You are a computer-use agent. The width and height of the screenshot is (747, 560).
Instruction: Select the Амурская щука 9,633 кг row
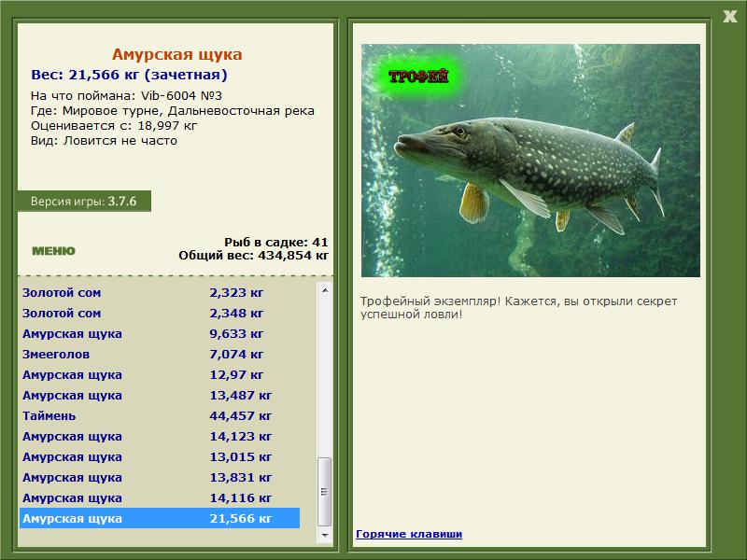[x=160, y=334]
